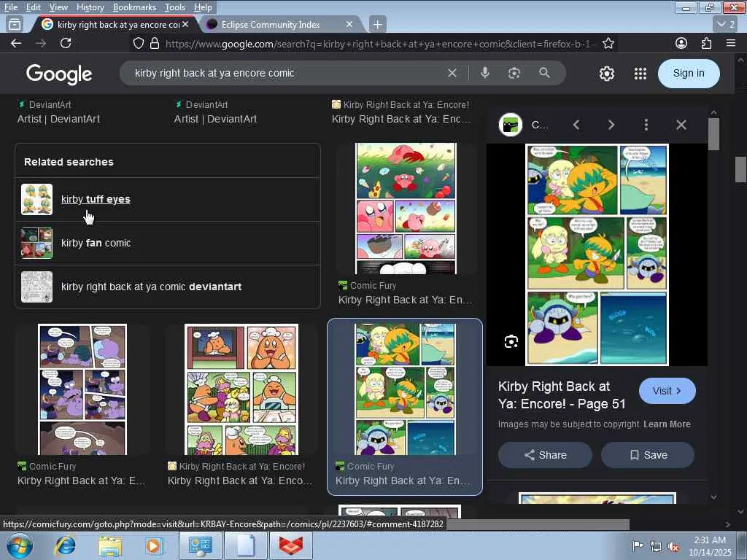The width and height of the screenshot is (747, 560).
Task: Open Google quick settings gear
Action: click(606, 74)
